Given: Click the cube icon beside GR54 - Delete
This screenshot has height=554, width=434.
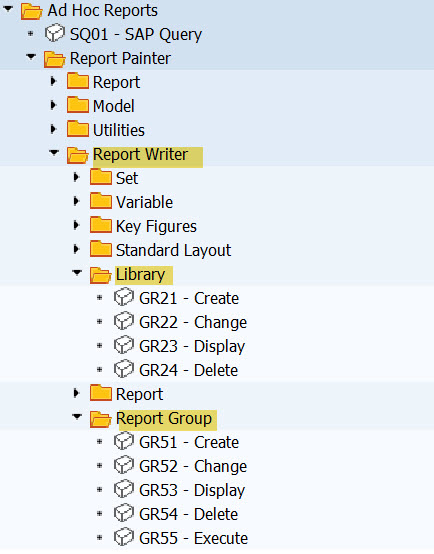Looking at the screenshot, I should 124,513.
